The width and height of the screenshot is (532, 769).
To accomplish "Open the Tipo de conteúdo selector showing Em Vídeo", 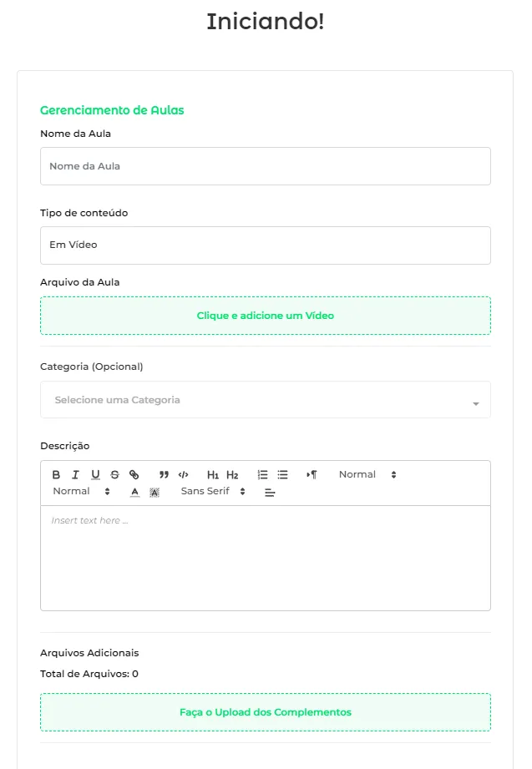I will 266,245.
